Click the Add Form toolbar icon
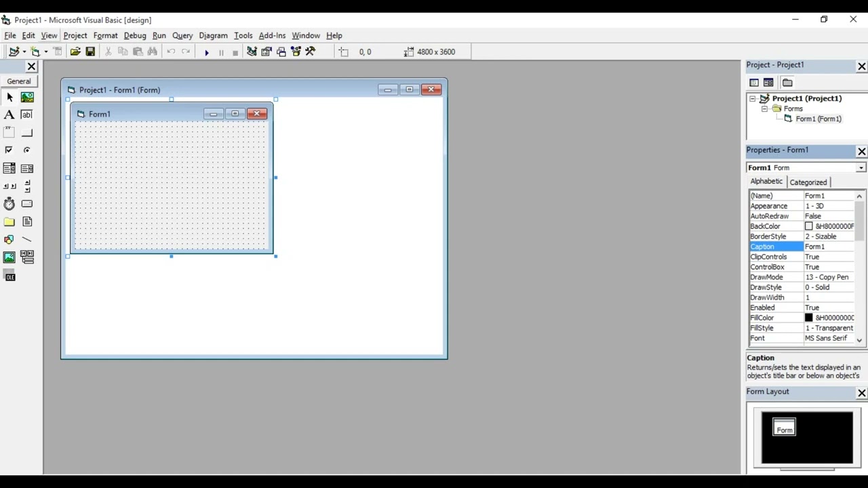Image resolution: width=868 pixels, height=488 pixels. (x=35, y=52)
